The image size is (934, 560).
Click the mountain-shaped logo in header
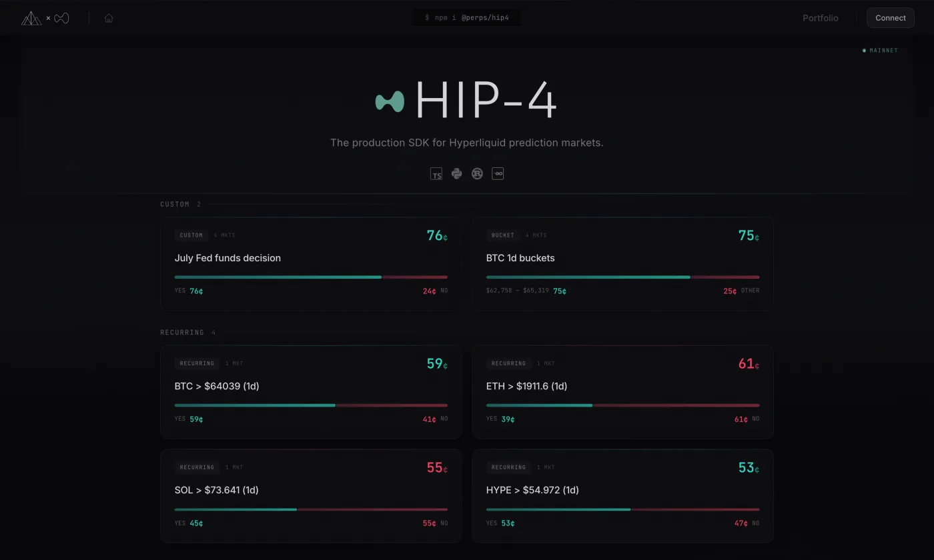click(x=31, y=18)
